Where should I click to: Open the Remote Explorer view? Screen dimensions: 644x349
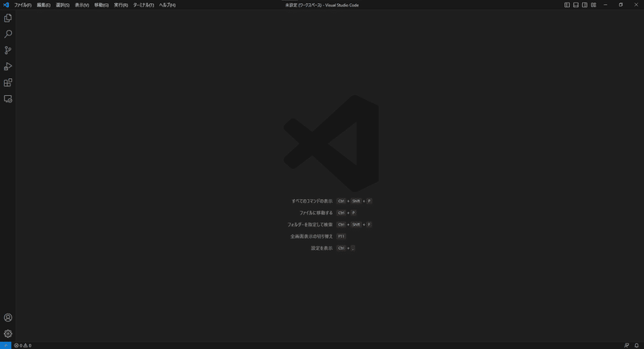8,99
